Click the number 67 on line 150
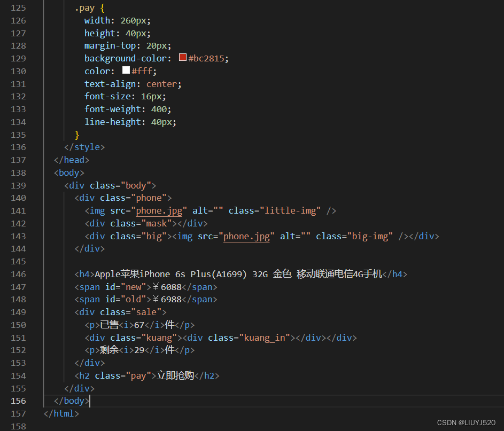Image resolution: width=504 pixels, height=431 pixels. pos(139,325)
